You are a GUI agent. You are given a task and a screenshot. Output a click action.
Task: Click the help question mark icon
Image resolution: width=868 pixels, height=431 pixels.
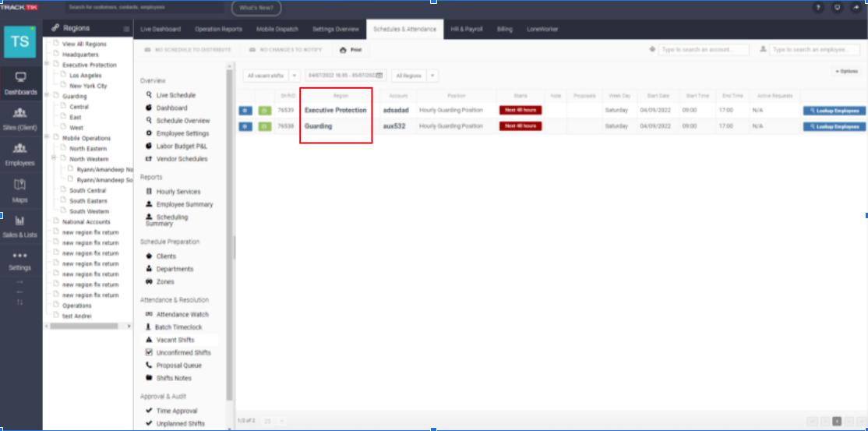tap(818, 8)
